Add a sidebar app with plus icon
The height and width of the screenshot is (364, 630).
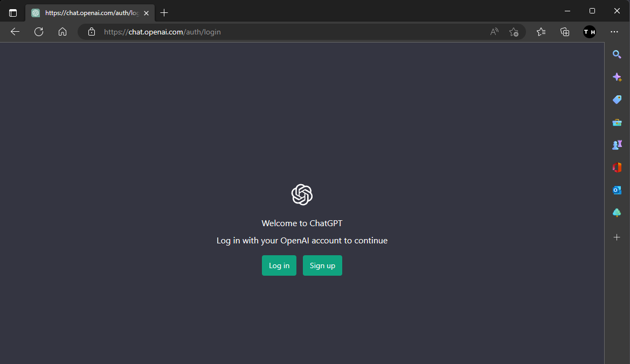click(617, 237)
